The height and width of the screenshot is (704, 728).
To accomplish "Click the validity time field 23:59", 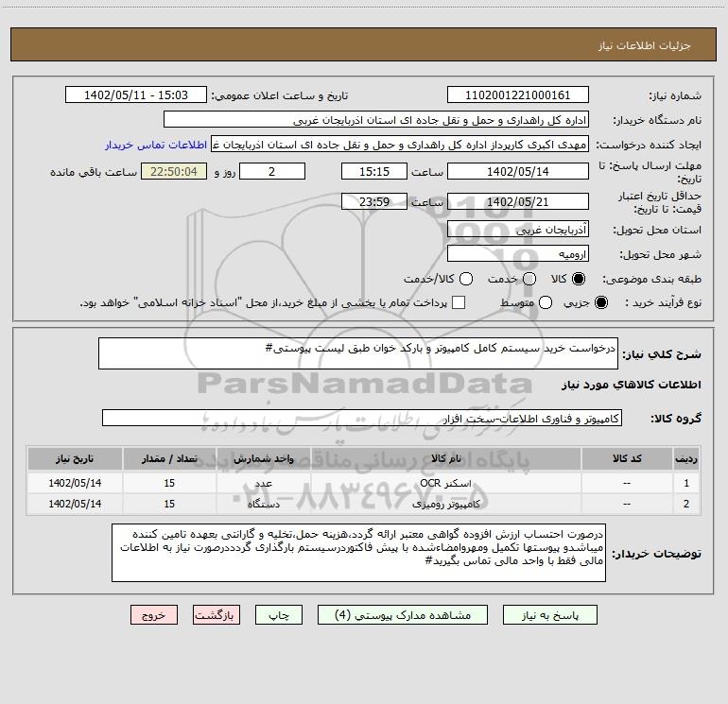I will point(374,202).
